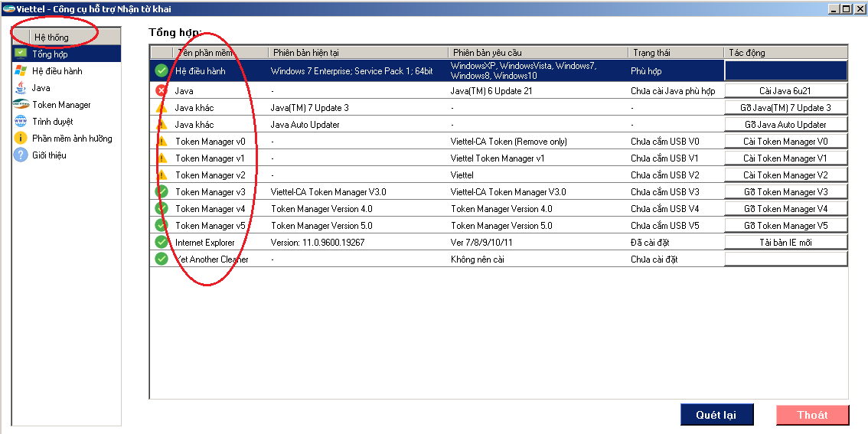Image resolution: width=868 pixels, height=434 pixels.
Task: Click the Cài Java 6u21 button
Action: pyautogui.click(x=785, y=91)
